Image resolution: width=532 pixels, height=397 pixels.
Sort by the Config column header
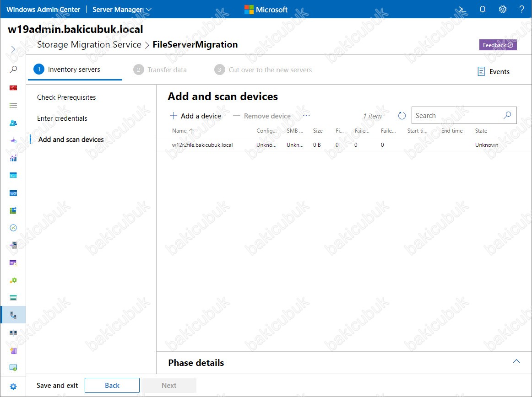click(266, 131)
